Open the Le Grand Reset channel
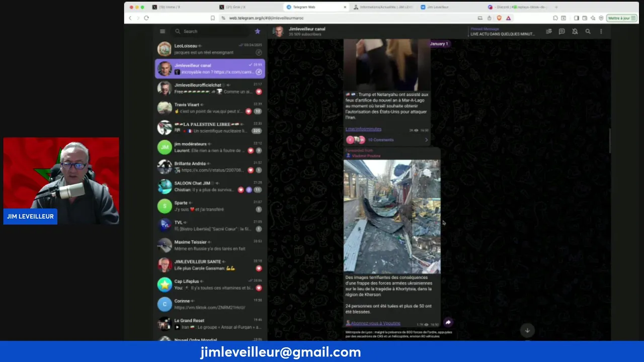Screen dimensions: 644x362 [210, 323]
